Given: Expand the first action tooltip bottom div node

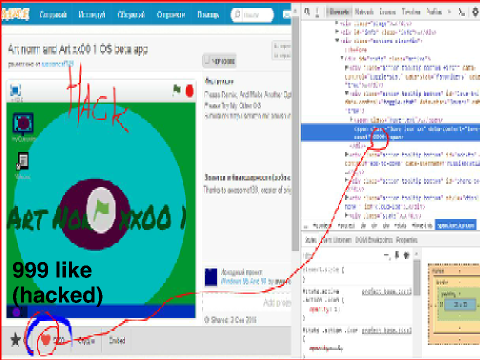Looking at the screenshot, I should (347, 67).
